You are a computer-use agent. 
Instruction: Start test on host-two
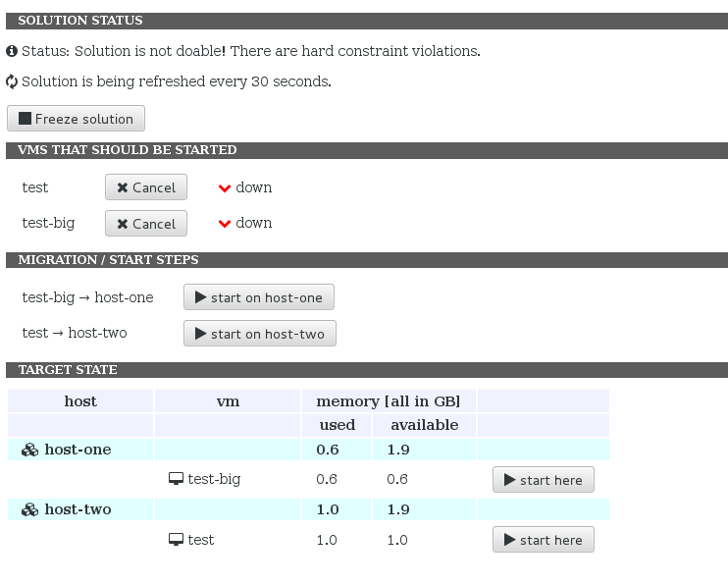point(260,334)
